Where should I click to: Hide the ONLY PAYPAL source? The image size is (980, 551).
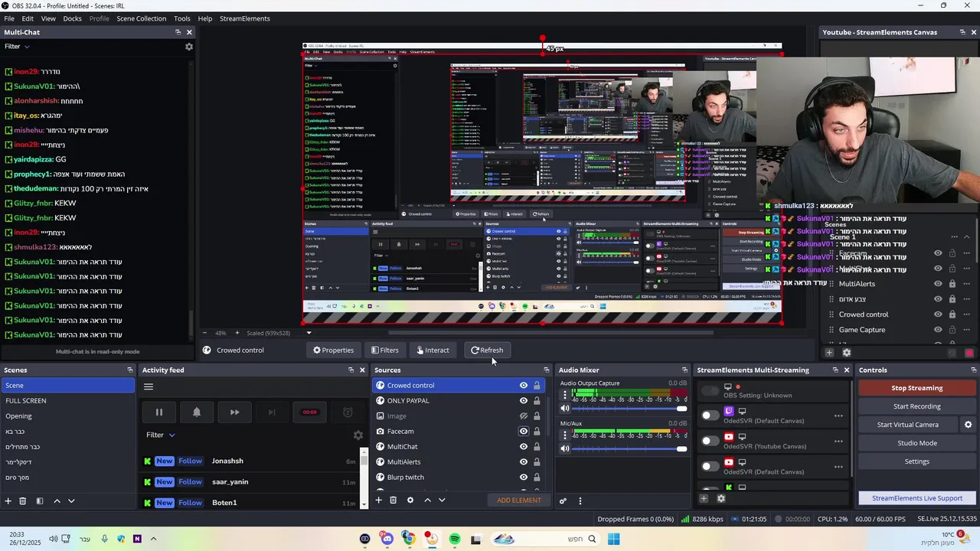pyautogui.click(x=524, y=401)
